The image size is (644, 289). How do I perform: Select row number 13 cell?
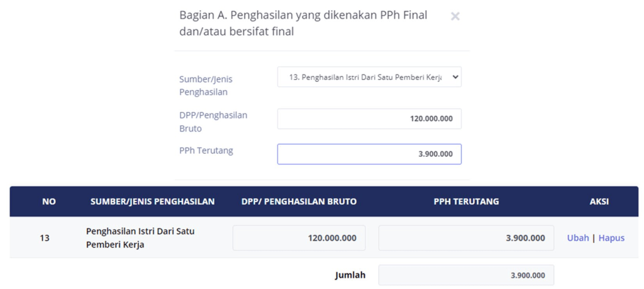(x=45, y=238)
